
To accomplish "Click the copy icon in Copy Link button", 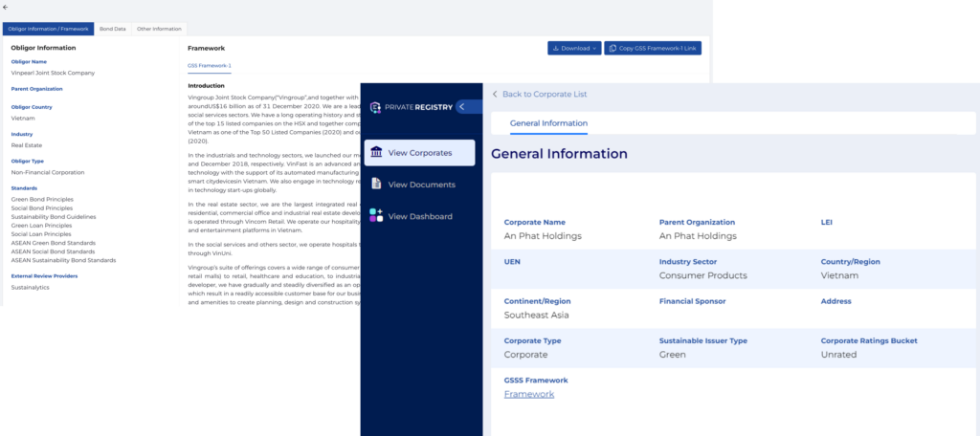I will coord(612,48).
